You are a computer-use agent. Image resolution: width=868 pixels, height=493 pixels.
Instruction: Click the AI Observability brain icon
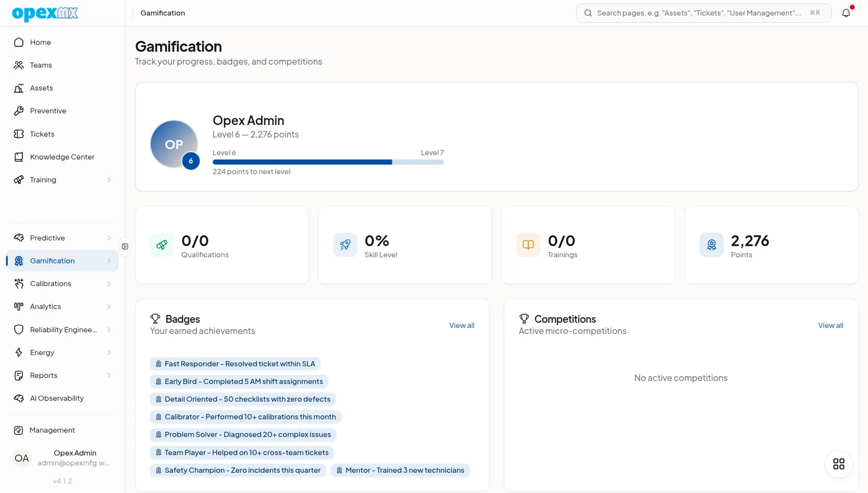point(19,398)
